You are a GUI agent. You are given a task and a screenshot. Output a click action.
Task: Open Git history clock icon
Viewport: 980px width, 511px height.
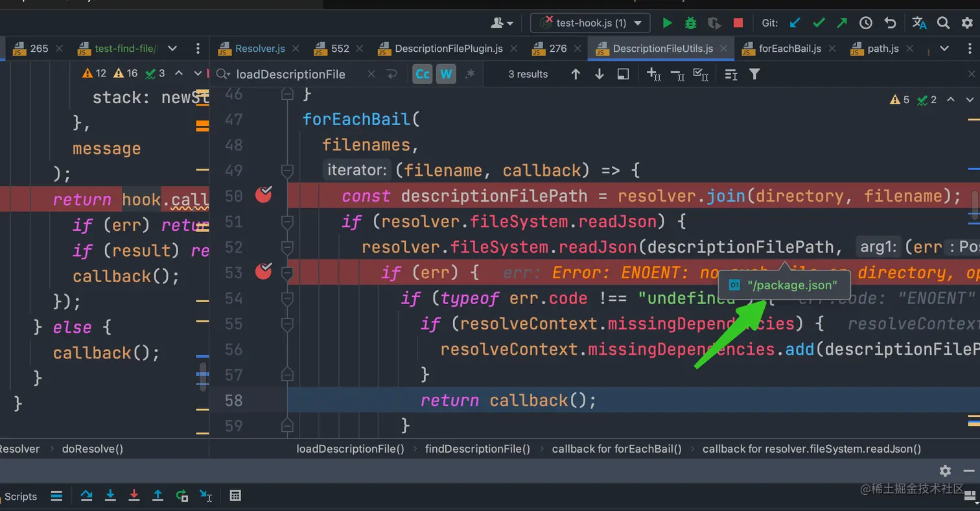coord(866,23)
